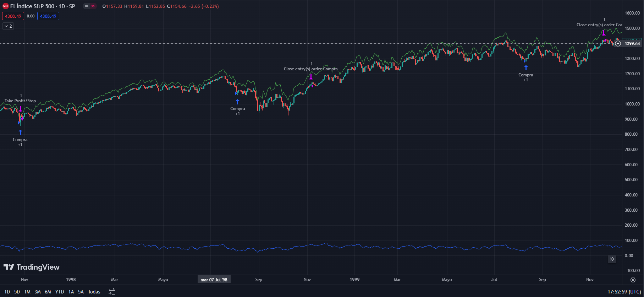Click the 1399.64 crosshair price label

click(x=632, y=44)
